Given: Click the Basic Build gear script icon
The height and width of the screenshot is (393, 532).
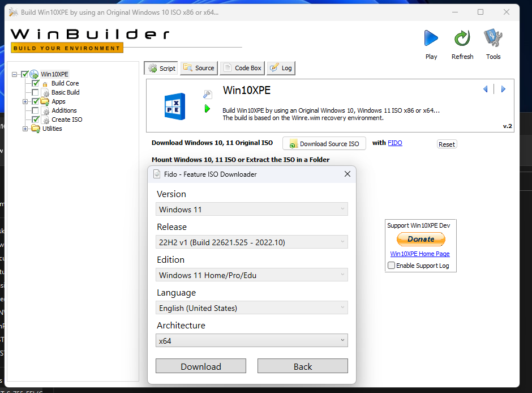Looking at the screenshot, I should pos(45,93).
